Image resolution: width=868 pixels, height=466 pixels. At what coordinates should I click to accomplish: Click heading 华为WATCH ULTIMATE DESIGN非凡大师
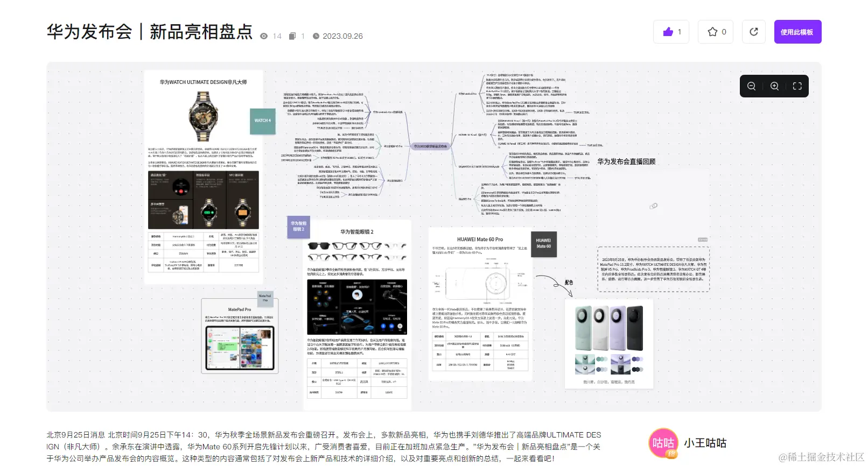pos(203,82)
